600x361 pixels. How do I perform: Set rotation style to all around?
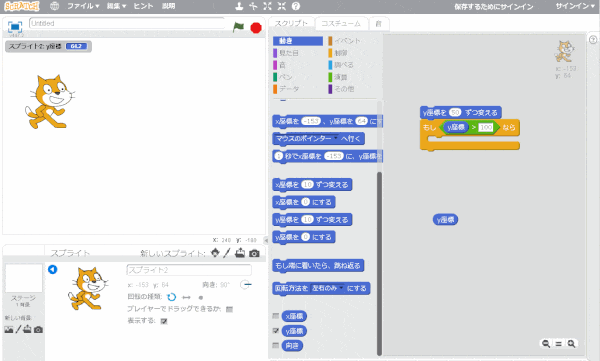pyautogui.click(x=171, y=297)
